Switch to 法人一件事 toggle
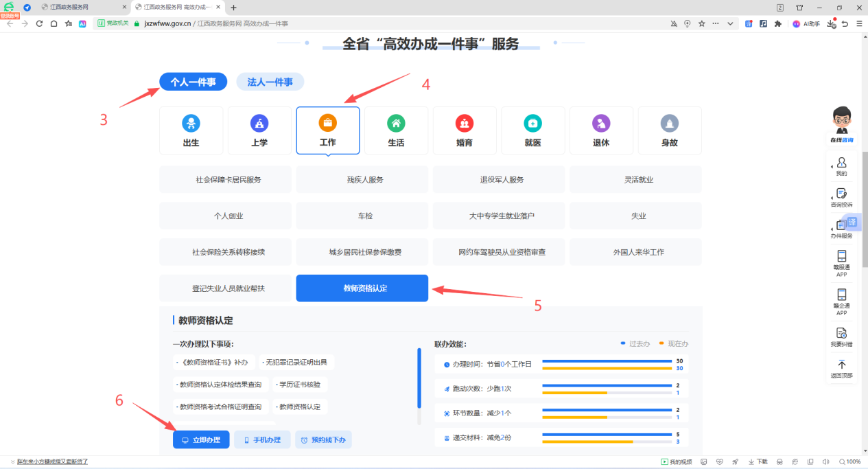The width and height of the screenshot is (868, 469). tap(270, 82)
